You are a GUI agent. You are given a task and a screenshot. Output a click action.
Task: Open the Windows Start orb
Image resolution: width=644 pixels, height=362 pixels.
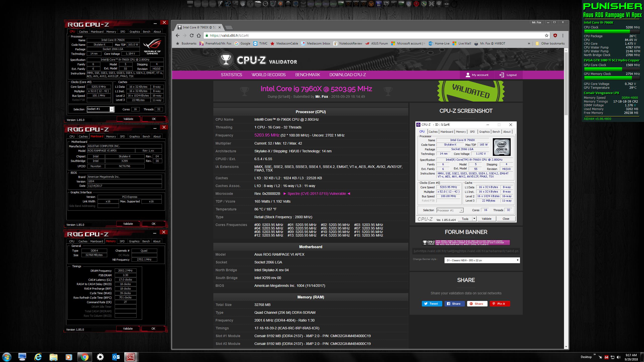[x=7, y=357]
